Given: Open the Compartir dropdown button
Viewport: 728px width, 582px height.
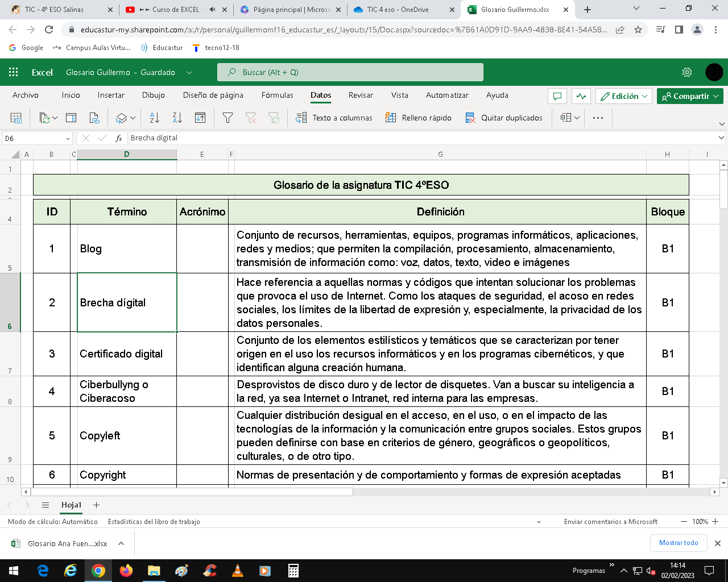Looking at the screenshot, I should pyautogui.click(x=690, y=96).
